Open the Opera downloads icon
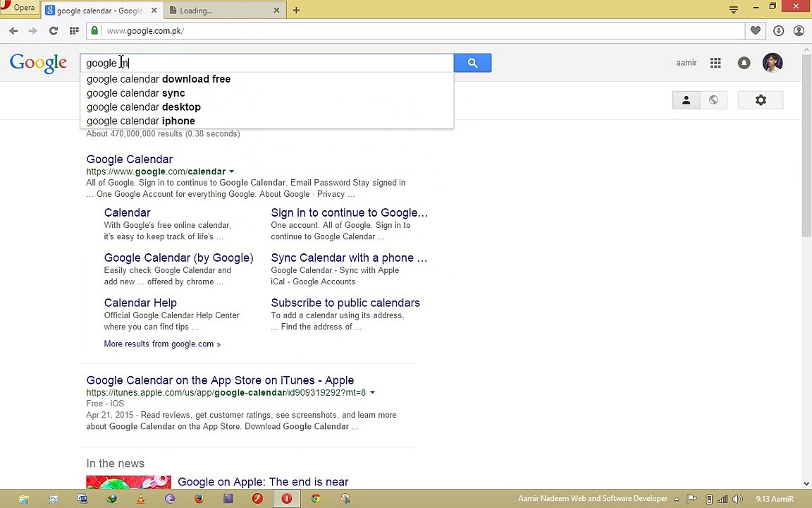Screen dimensions: 812x508 778,31
